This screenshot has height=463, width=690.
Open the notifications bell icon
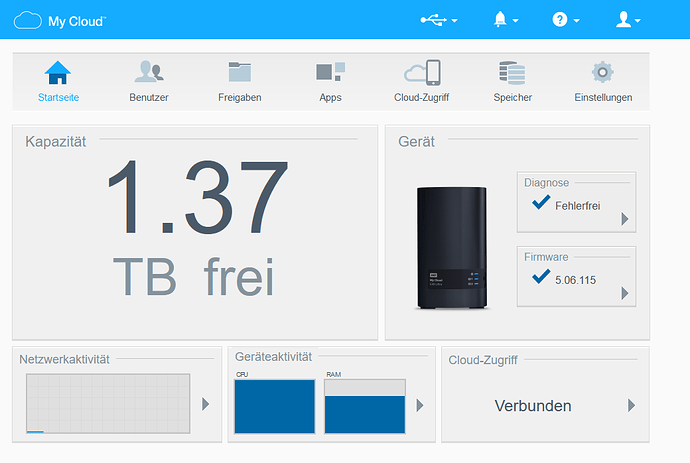pos(500,19)
